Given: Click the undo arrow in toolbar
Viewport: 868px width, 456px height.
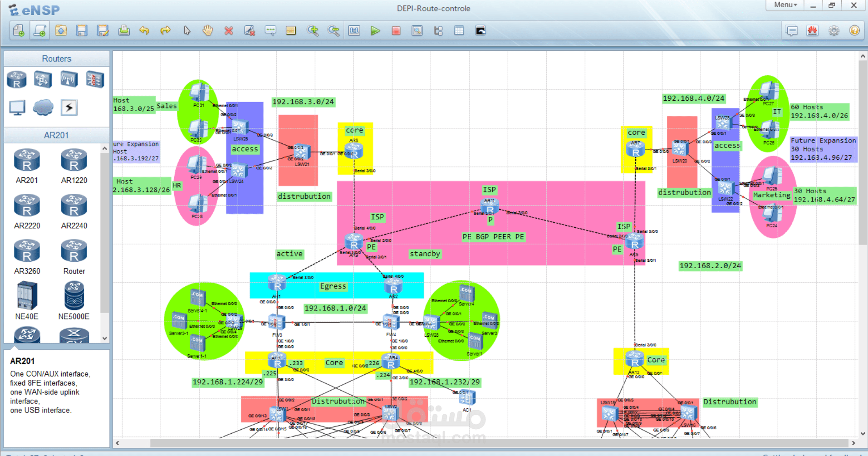Looking at the screenshot, I should pos(144,31).
